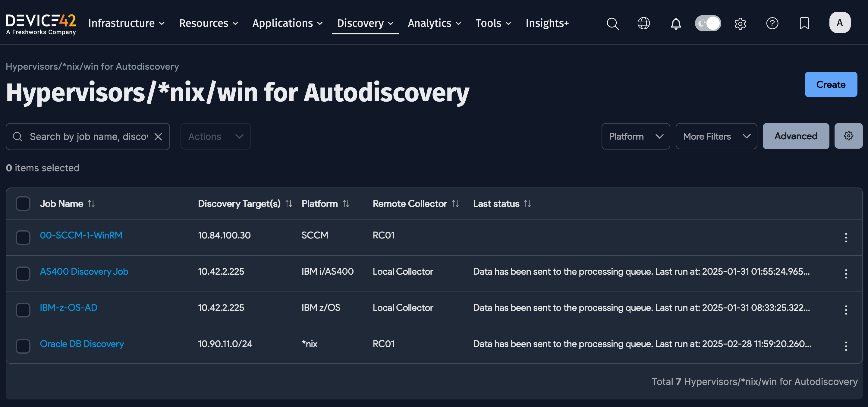Open the More Filters dropdown
Image resolution: width=868 pixels, height=407 pixels.
pyautogui.click(x=716, y=136)
